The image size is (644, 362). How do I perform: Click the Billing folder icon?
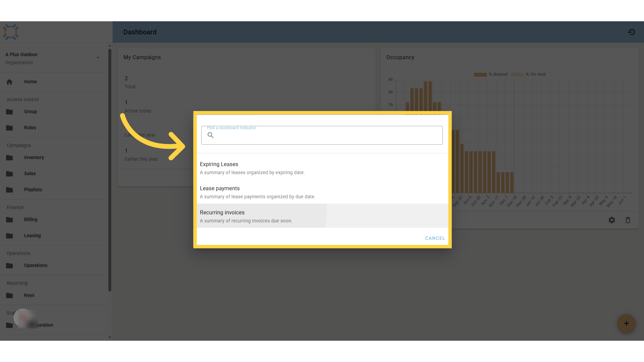pyautogui.click(x=9, y=220)
